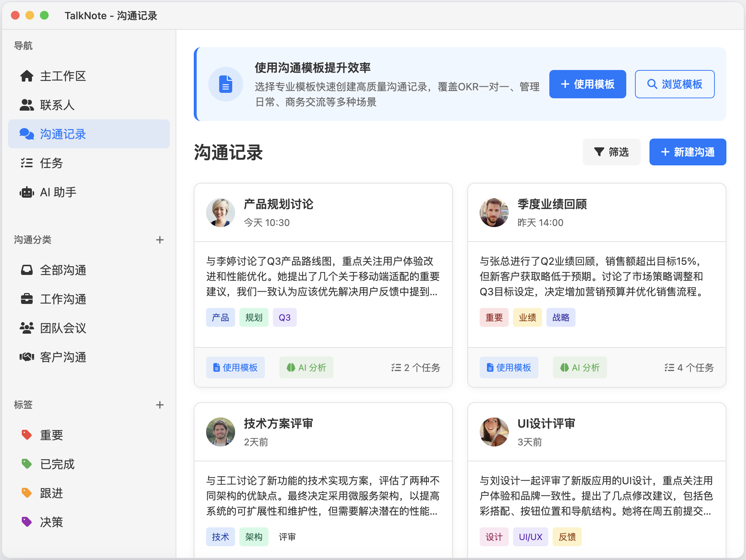This screenshot has width=746, height=560.
Task: Click the task list icon beside 任务
Action: (26, 163)
